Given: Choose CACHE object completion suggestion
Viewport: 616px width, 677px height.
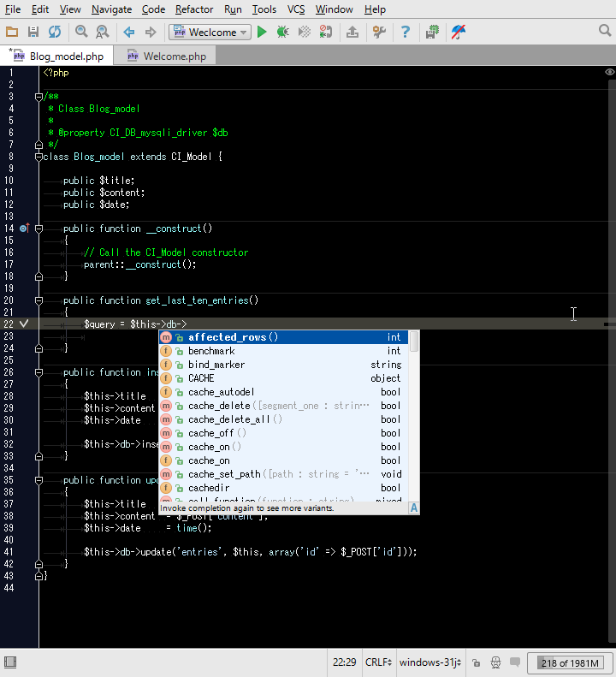Looking at the screenshot, I should (283, 378).
